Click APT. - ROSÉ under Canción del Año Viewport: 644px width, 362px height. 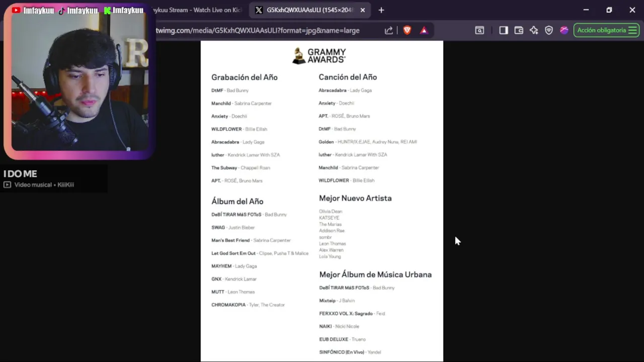coord(344,116)
